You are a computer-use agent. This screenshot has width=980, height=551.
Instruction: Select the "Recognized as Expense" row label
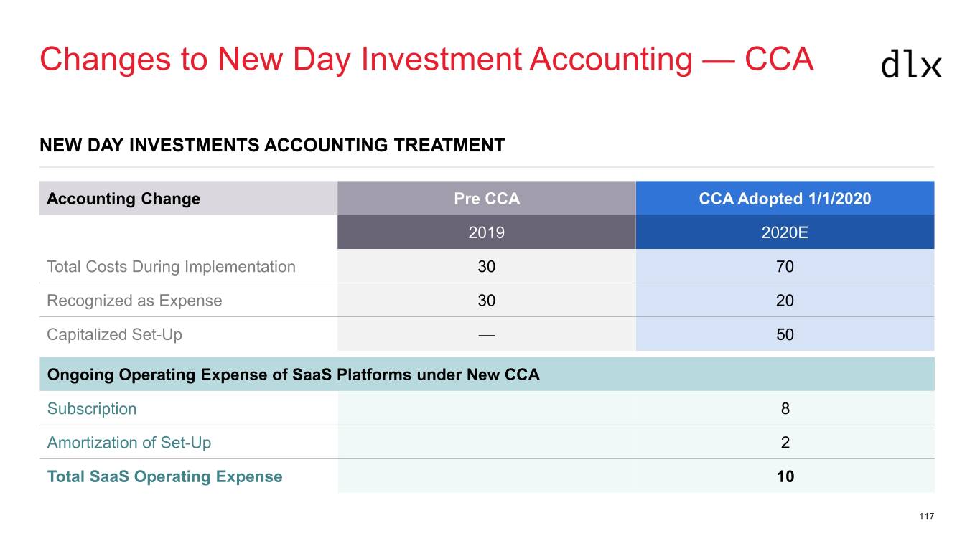pyautogui.click(x=134, y=301)
